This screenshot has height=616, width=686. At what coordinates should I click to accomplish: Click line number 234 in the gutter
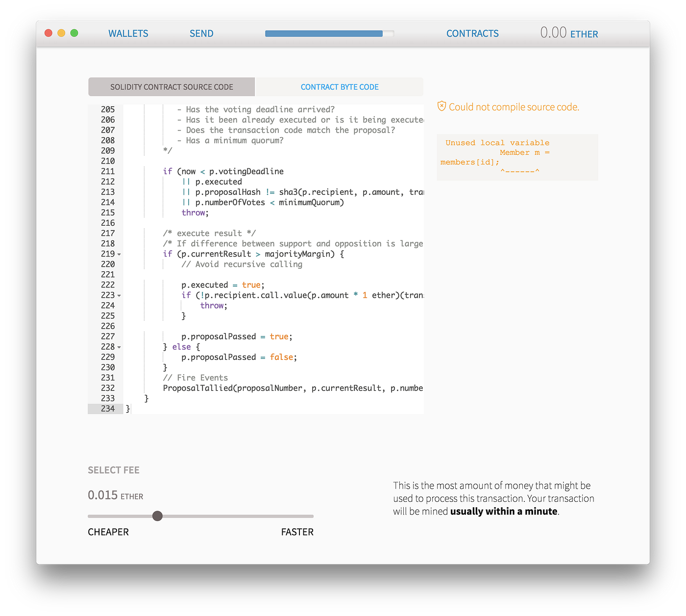pyautogui.click(x=108, y=408)
